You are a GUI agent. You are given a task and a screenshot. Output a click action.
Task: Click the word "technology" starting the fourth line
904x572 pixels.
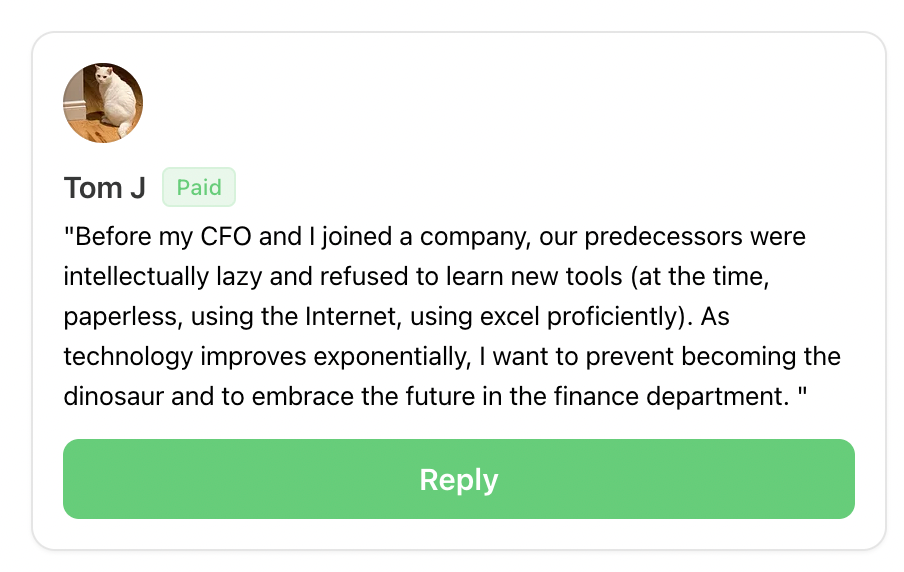128,358
